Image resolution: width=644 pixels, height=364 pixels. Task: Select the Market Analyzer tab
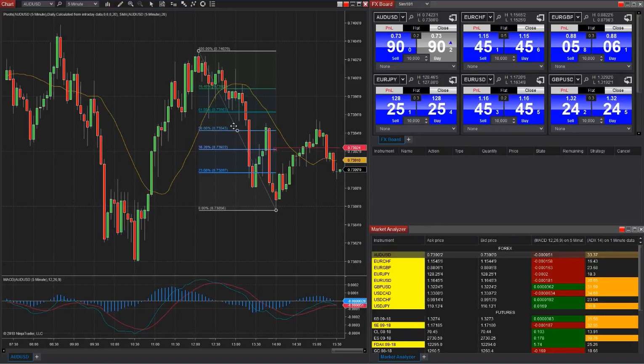(x=398, y=357)
